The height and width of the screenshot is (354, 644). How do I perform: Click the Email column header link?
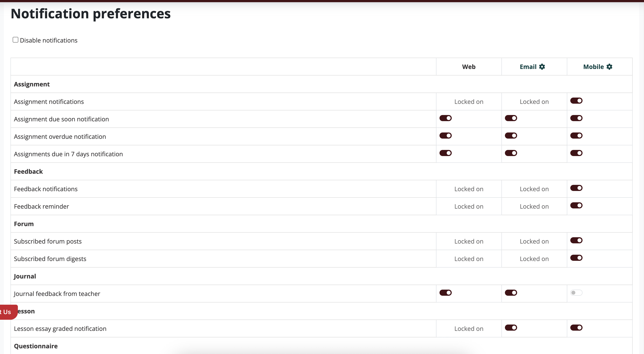tap(528, 67)
